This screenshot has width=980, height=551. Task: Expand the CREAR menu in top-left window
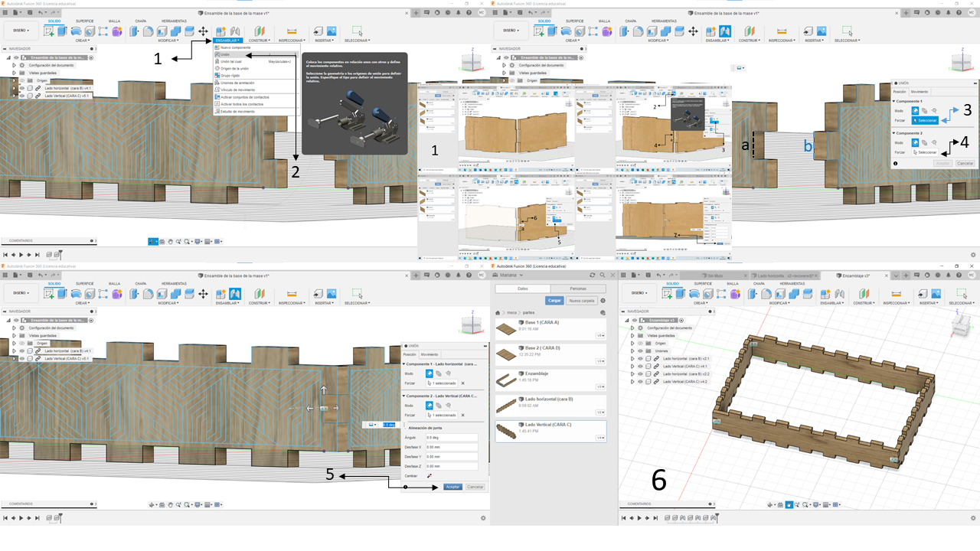82,40
